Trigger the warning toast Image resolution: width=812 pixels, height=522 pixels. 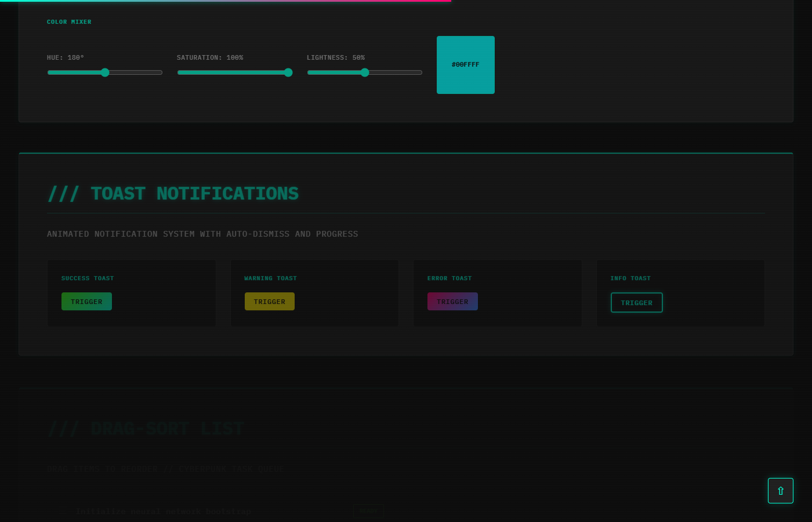[x=269, y=301]
